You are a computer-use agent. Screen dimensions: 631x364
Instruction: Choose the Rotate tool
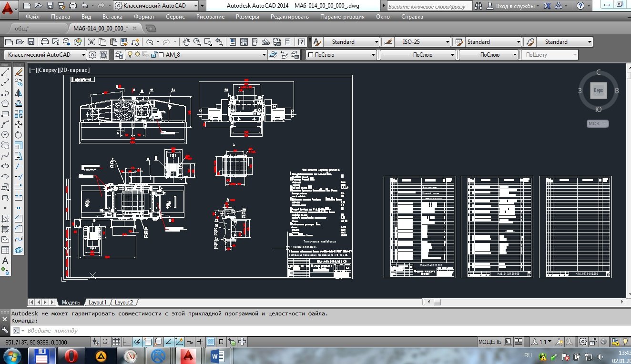click(19, 135)
